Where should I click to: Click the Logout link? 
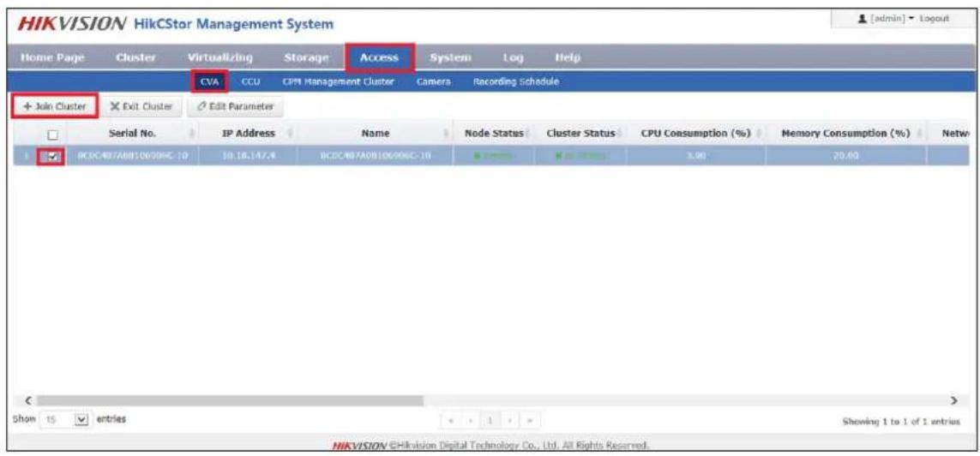point(935,20)
